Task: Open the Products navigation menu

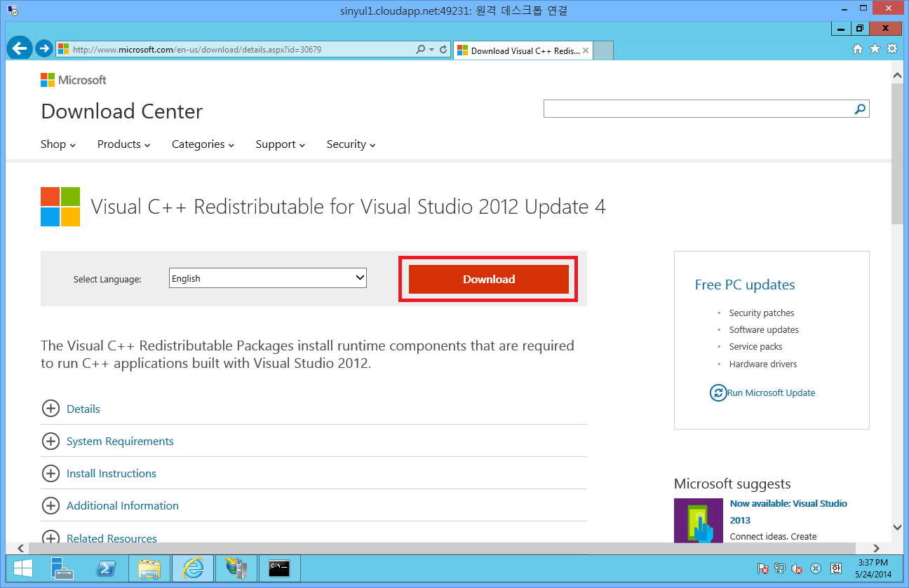Action: pos(124,144)
